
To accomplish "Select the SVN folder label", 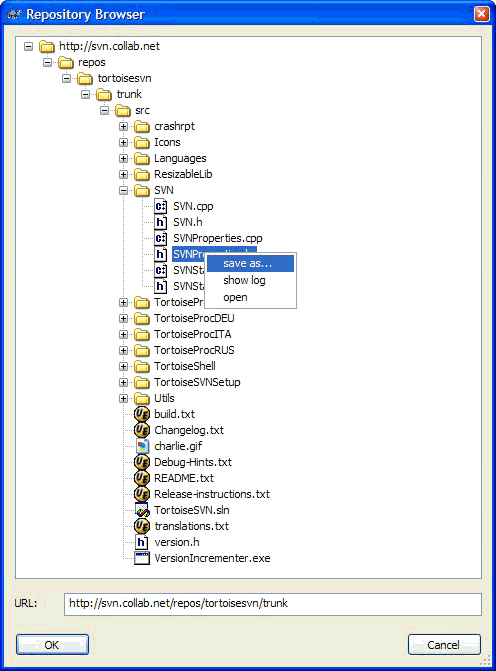I will tap(164, 190).
